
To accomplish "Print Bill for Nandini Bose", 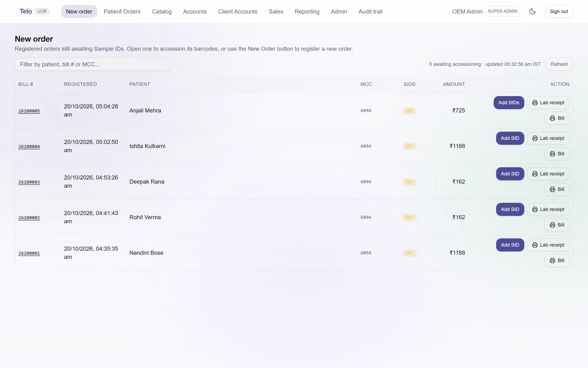I will [557, 260].
